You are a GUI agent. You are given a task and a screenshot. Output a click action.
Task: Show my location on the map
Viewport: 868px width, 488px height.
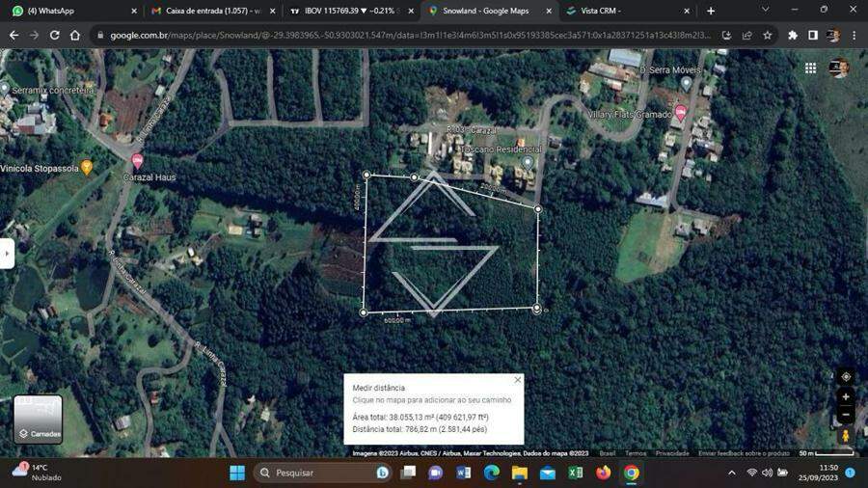(x=846, y=376)
